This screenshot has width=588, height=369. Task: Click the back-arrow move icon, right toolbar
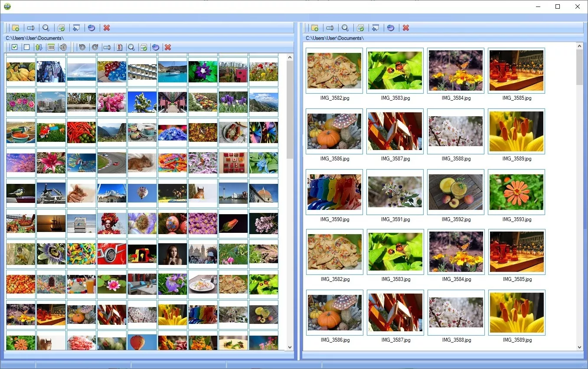(376, 28)
